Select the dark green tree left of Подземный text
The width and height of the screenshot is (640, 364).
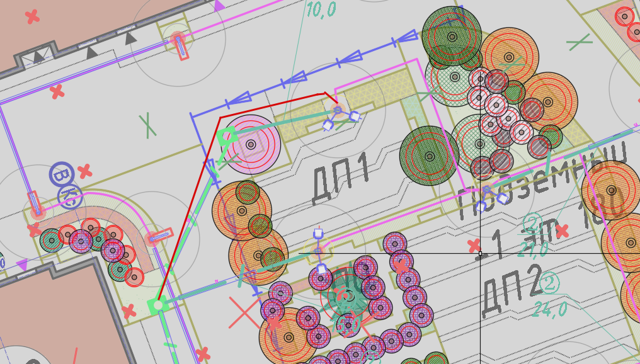point(430,156)
